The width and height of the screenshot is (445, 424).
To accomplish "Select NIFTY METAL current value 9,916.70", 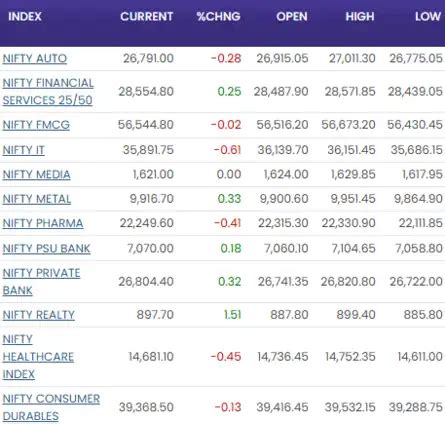I will click(152, 199).
